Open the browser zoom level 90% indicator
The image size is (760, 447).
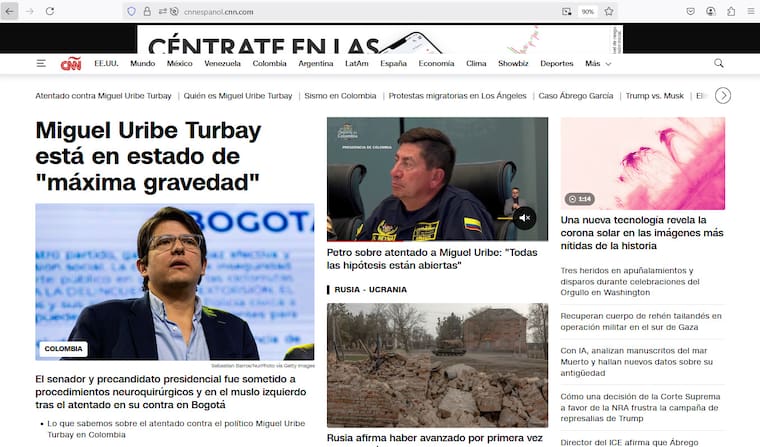click(587, 11)
